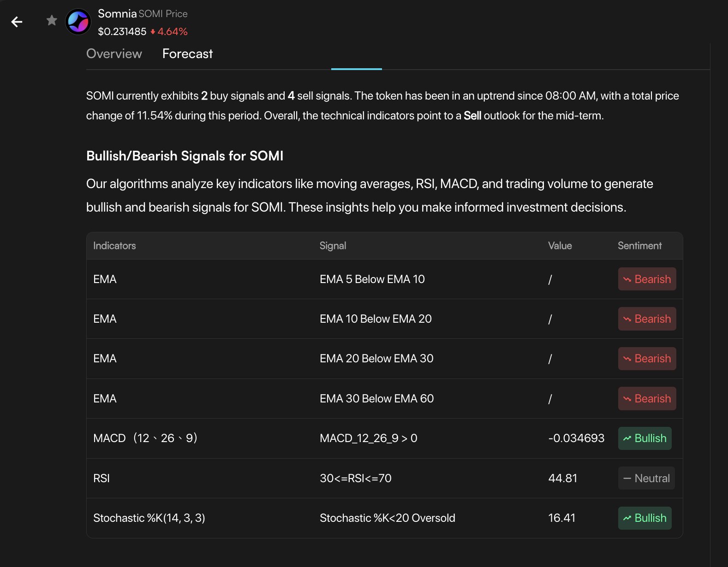The height and width of the screenshot is (567, 728).
Task: Click the Indicators column header
Action: [x=114, y=246]
